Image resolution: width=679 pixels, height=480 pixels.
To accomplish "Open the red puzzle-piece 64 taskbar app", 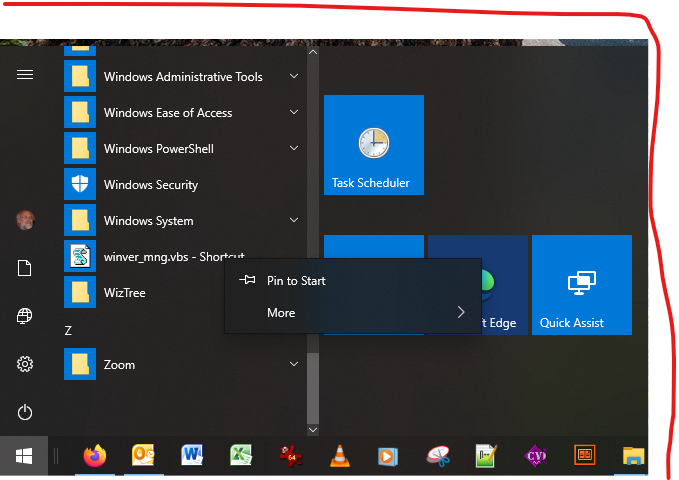I will (x=291, y=456).
